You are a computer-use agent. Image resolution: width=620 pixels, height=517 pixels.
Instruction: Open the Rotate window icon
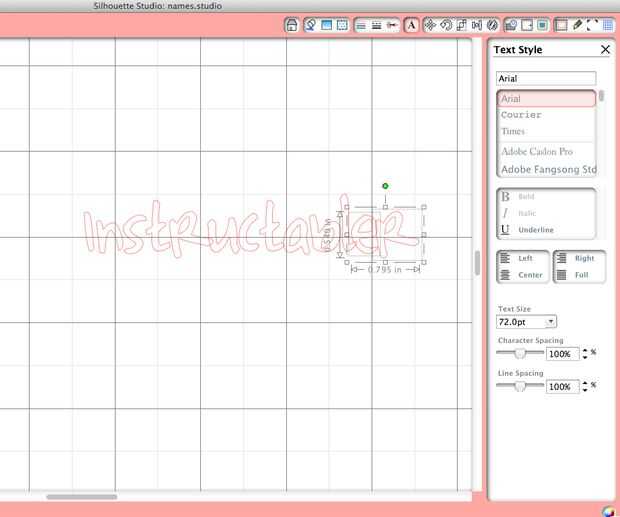[446, 25]
